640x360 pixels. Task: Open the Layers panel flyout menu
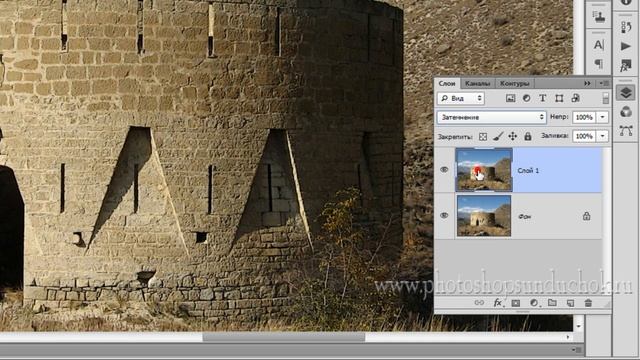604,83
